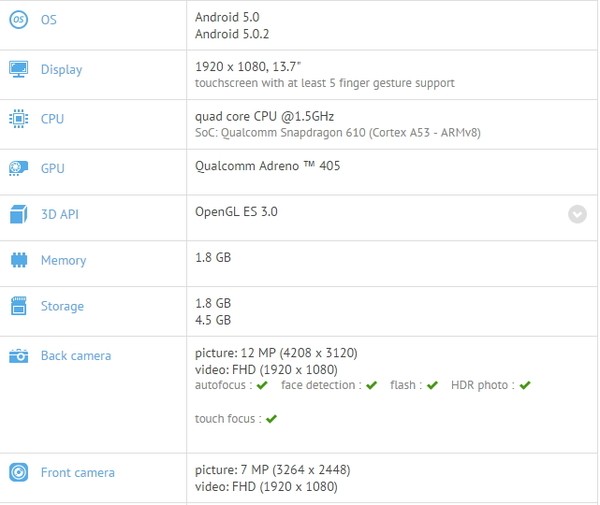Click the CPU chip icon
This screenshot has height=505, width=600.
[x=18, y=119]
